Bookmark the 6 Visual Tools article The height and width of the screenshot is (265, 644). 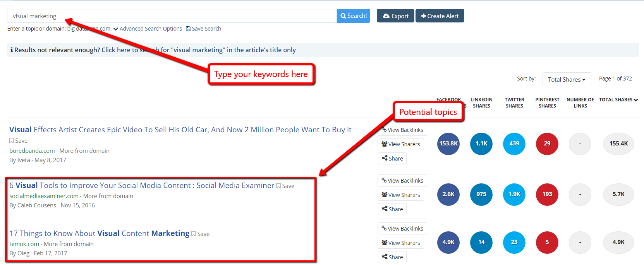(x=285, y=186)
